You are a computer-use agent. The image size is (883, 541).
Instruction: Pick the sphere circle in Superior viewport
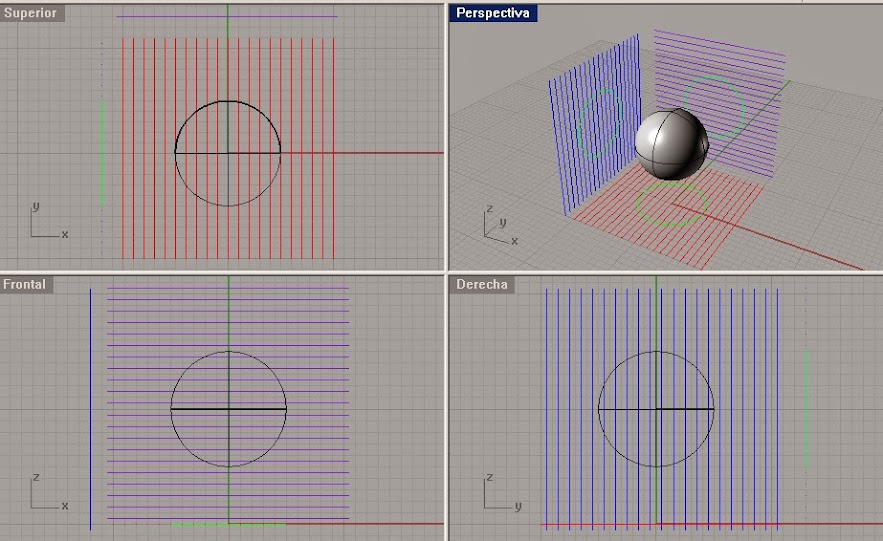click(x=228, y=153)
